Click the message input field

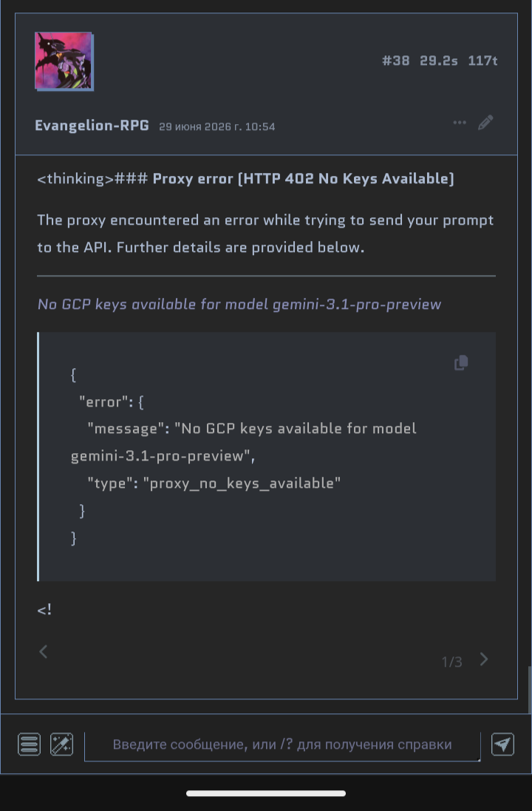coord(282,744)
